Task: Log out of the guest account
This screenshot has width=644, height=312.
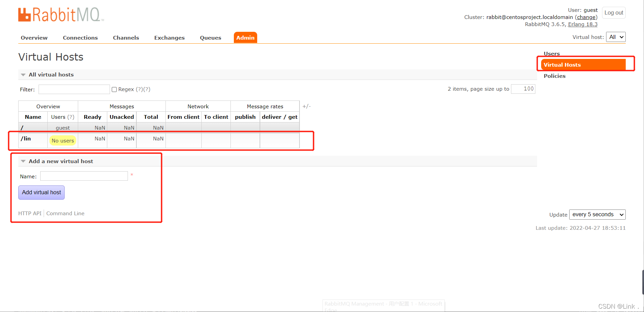Action: click(614, 13)
